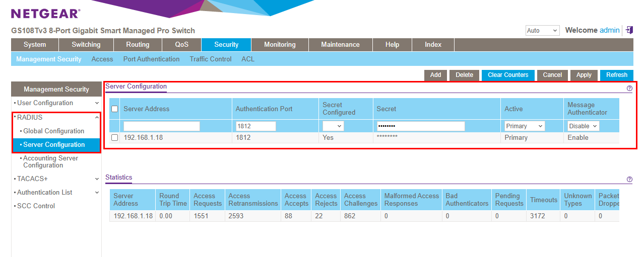
Task: Click the NETGEAR logo
Action: (45, 14)
